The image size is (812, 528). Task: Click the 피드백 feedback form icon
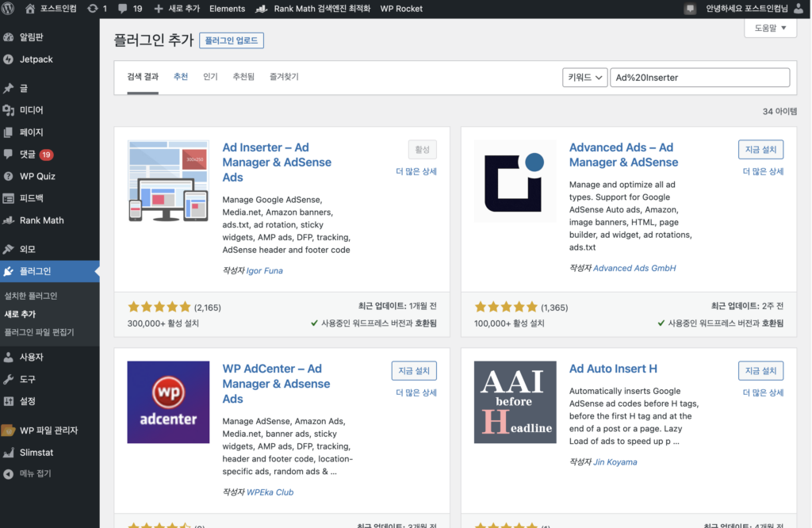pos(8,198)
